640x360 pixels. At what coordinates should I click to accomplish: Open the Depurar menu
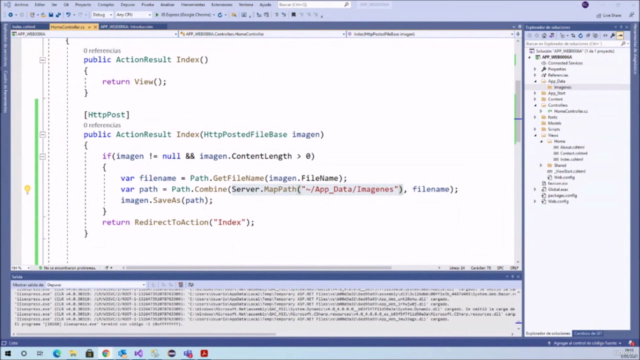pos(128,4)
